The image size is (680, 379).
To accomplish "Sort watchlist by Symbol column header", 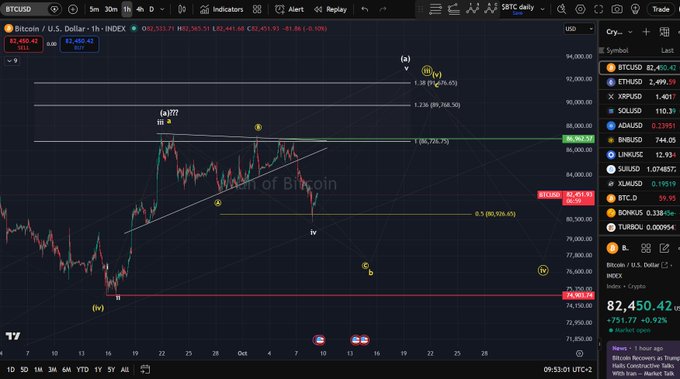I will pyautogui.click(x=617, y=50).
